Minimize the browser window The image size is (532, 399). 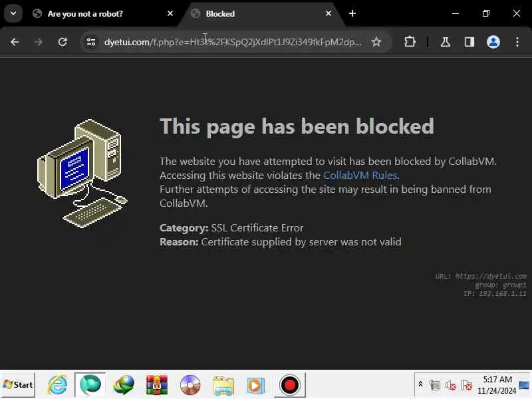[456, 13]
